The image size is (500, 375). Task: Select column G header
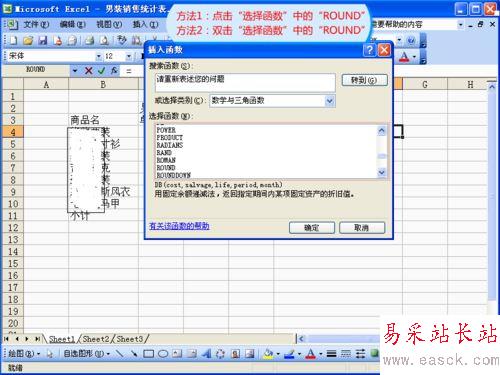[x=425, y=84]
